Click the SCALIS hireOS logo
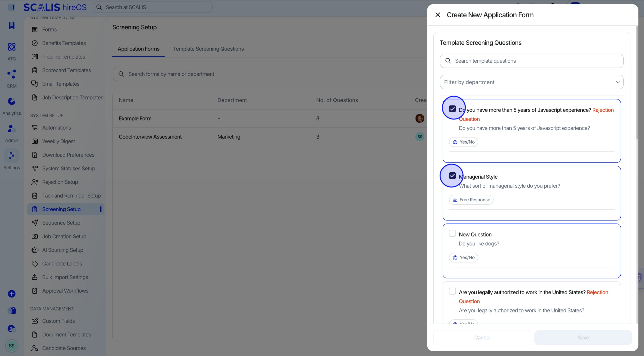Image resolution: width=644 pixels, height=356 pixels. [55, 7]
